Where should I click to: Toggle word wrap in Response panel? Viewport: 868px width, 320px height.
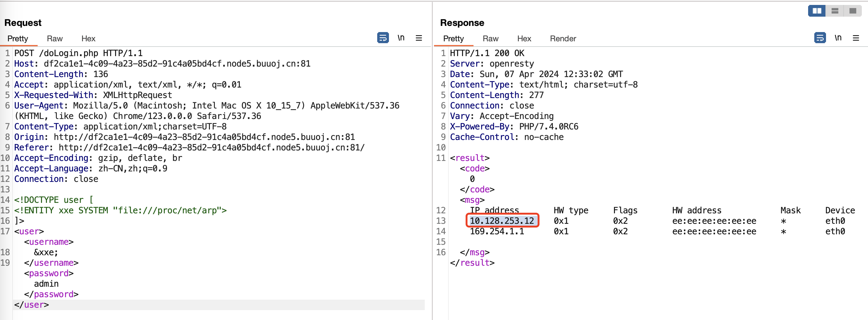point(820,38)
